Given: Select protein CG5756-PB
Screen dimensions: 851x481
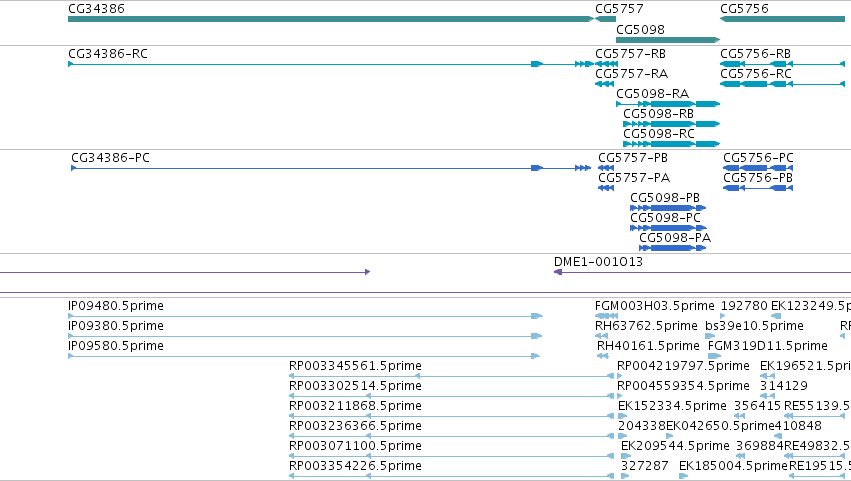Looking at the screenshot, I should (x=758, y=178).
